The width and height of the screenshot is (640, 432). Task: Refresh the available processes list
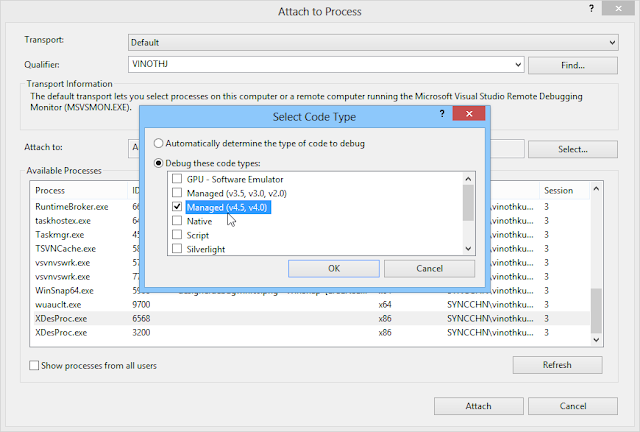point(557,365)
